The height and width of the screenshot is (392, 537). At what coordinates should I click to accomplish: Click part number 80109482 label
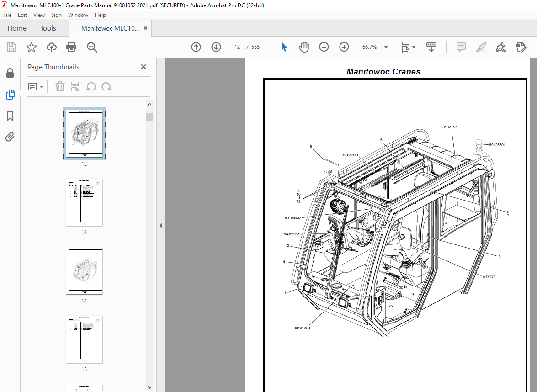click(x=293, y=218)
